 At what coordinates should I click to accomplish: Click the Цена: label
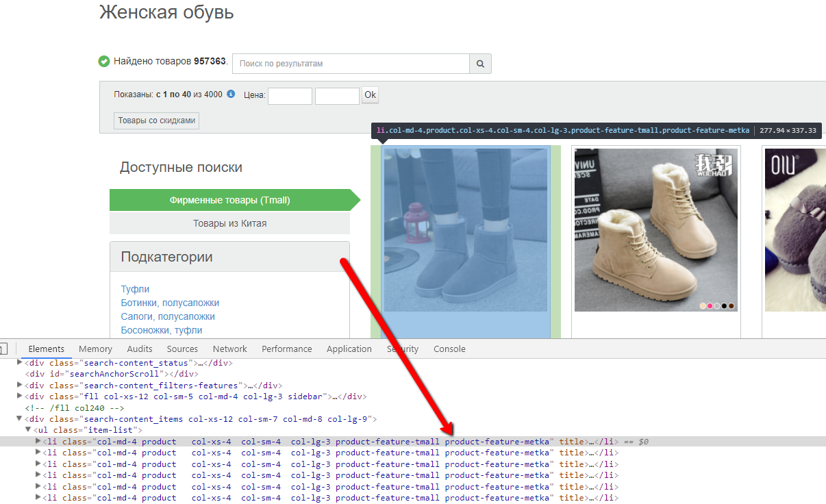255,95
